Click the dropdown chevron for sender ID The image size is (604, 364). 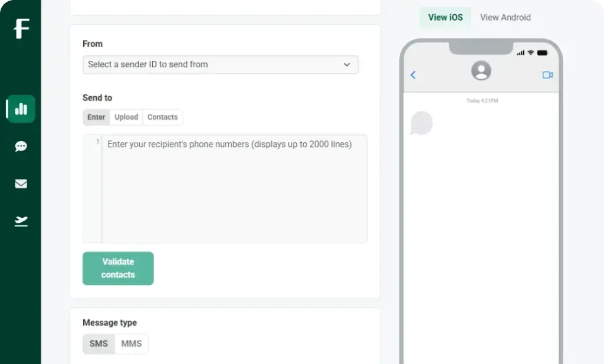point(347,64)
